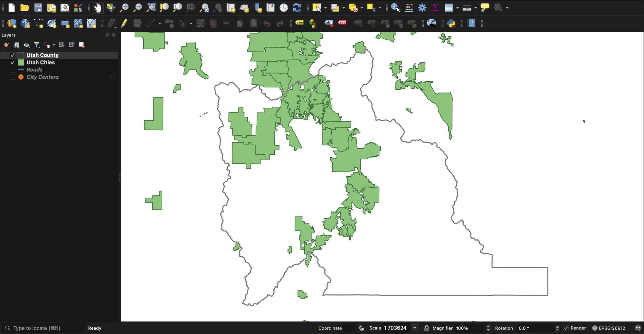Open the Processing Toolbox gear icon
644x334 pixels.
pos(422,7)
